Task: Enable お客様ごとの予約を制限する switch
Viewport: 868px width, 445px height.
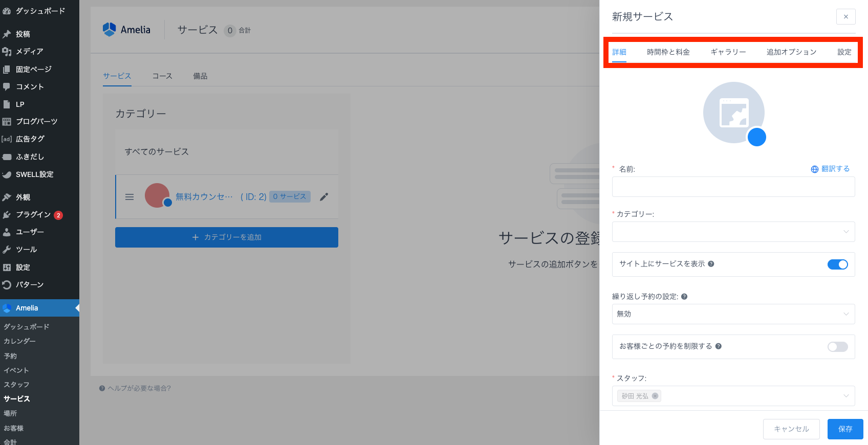Action: 837,347
